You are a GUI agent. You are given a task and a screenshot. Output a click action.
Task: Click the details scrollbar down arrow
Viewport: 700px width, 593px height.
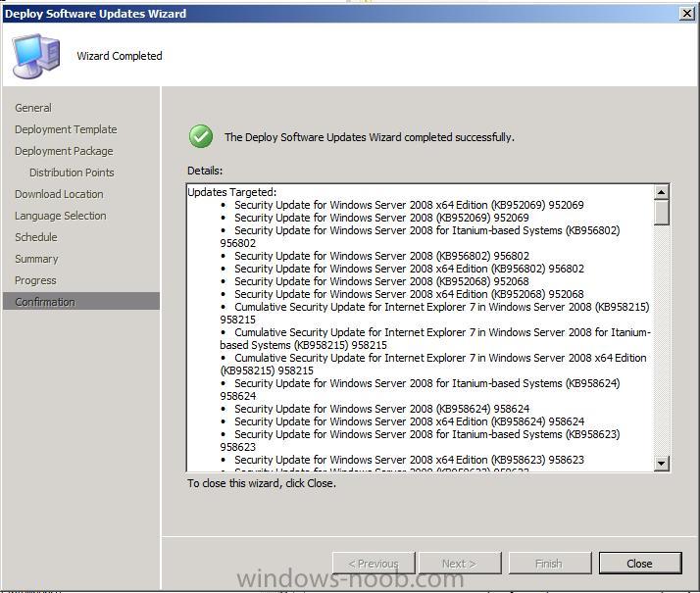(661, 464)
